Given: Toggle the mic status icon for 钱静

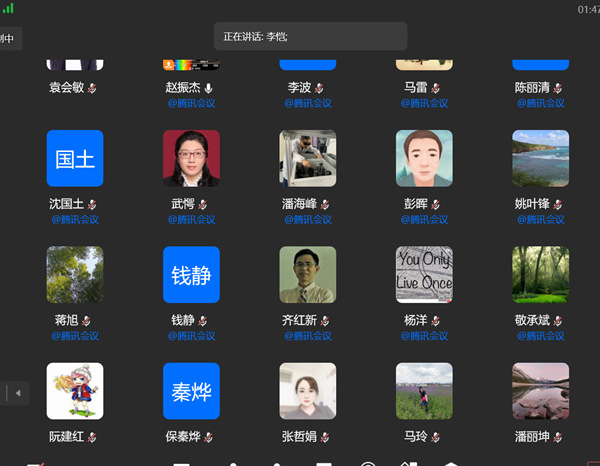Looking at the screenshot, I should point(202,321).
